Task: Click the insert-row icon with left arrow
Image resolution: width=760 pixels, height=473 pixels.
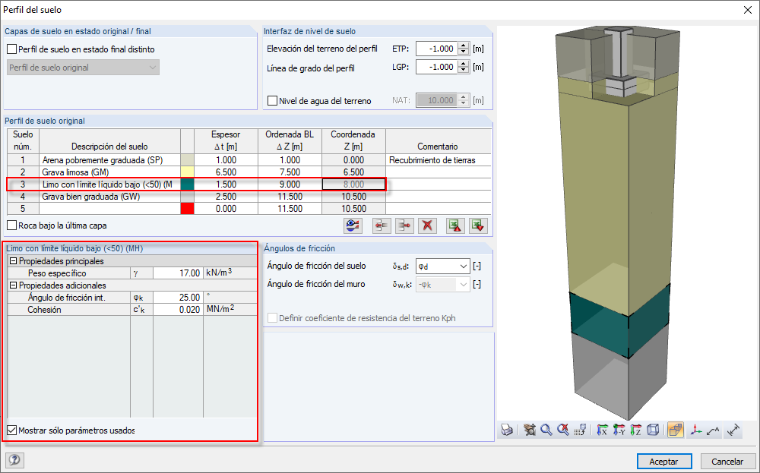Action: pos(381,226)
